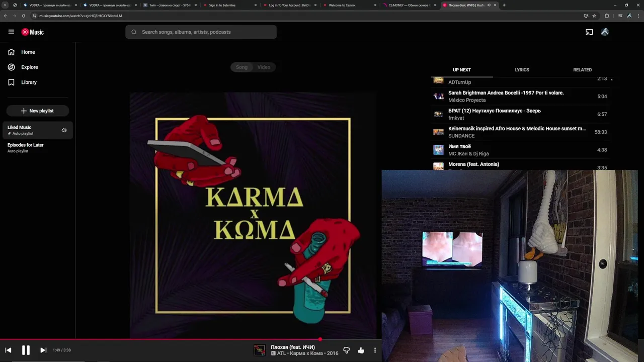Image resolution: width=644 pixels, height=362 pixels.
Task: Click the Karma x Koma album artwork
Action: coord(253,215)
